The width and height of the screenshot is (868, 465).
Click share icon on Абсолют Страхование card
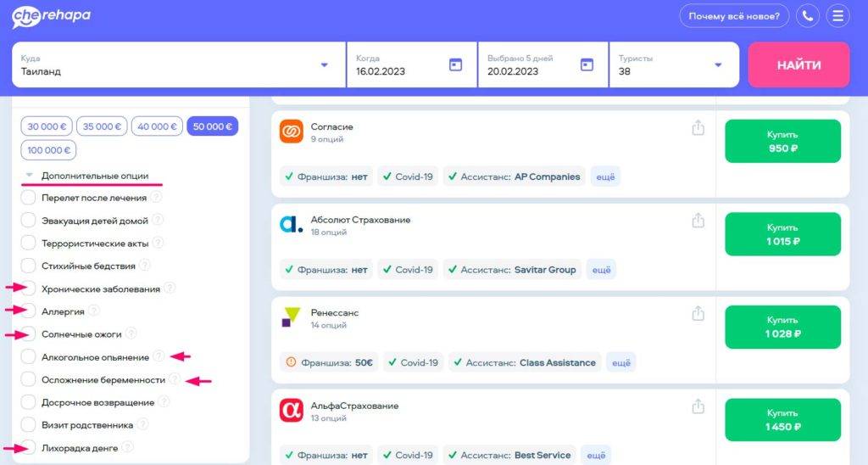coord(698,221)
